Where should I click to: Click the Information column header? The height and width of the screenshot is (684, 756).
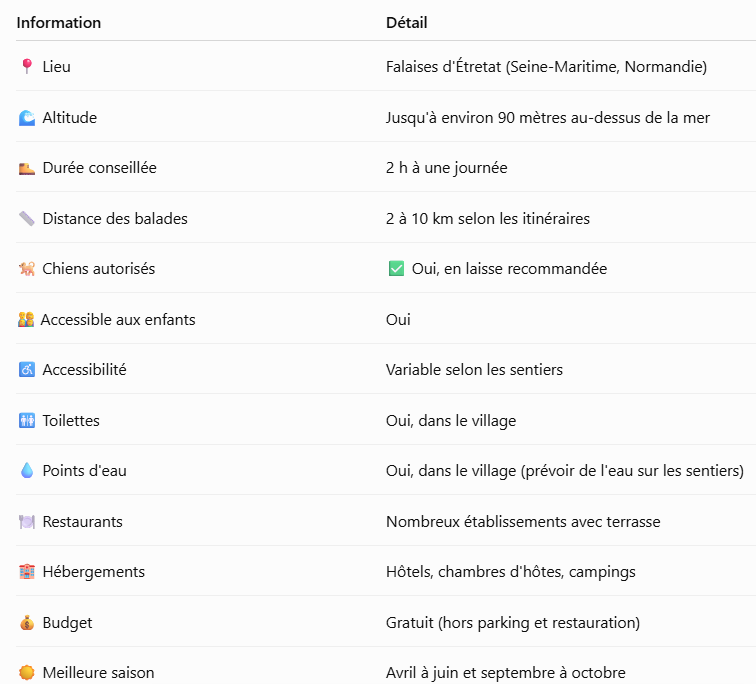pos(59,23)
